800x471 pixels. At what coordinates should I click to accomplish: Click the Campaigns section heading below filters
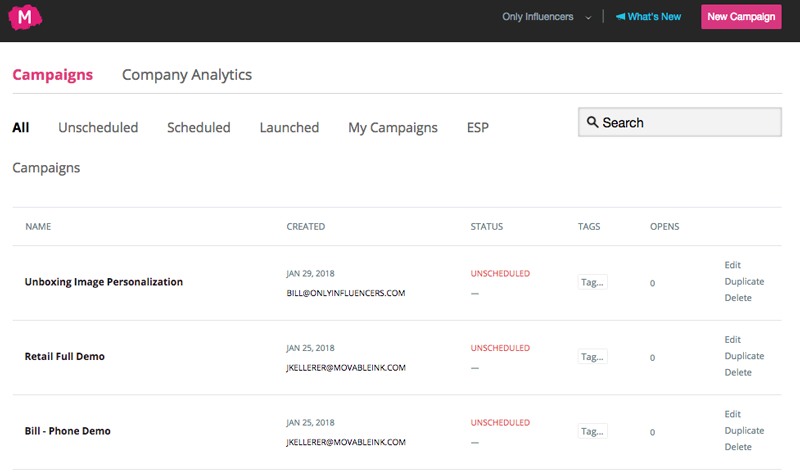[x=46, y=168]
